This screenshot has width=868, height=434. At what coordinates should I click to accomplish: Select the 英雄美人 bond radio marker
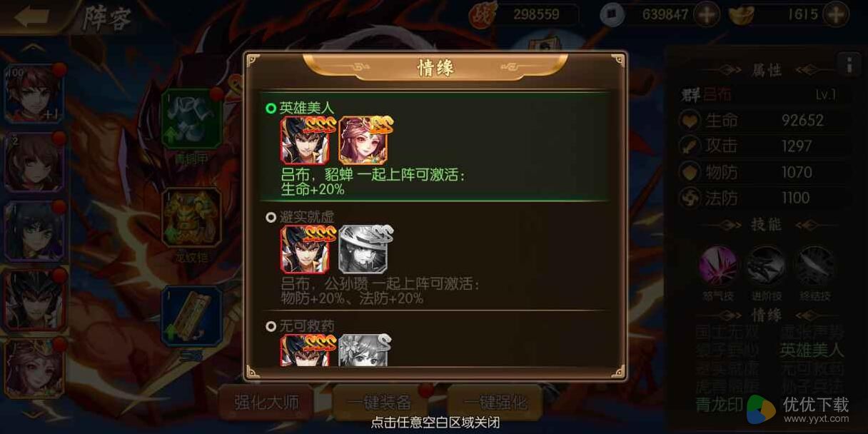[271, 108]
